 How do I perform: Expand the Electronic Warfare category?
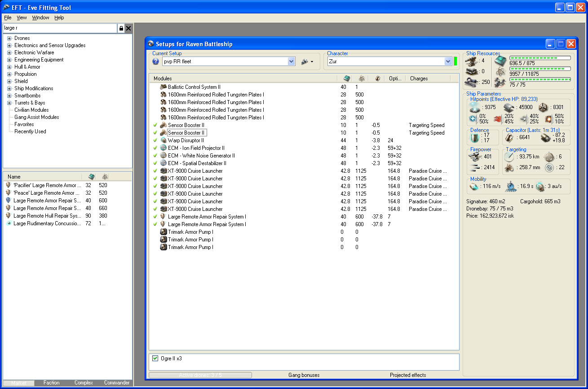click(9, 52)
